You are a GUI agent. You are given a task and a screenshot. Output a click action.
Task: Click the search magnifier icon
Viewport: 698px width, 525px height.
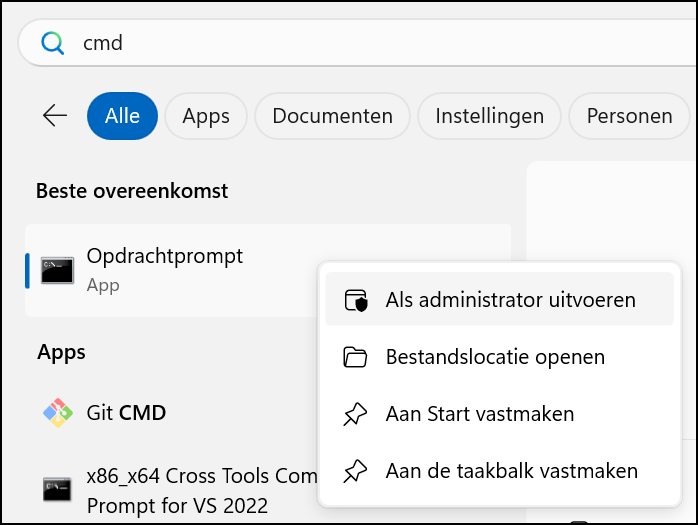53,43
